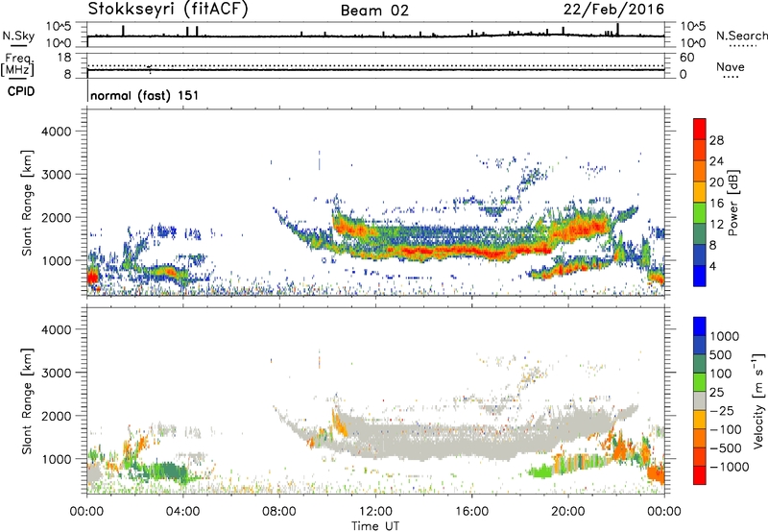Image resolution: width=768 pixels, height=532 pixels.
Task: Click Slant Range [km] label of velocity panel
Action: 28,401
